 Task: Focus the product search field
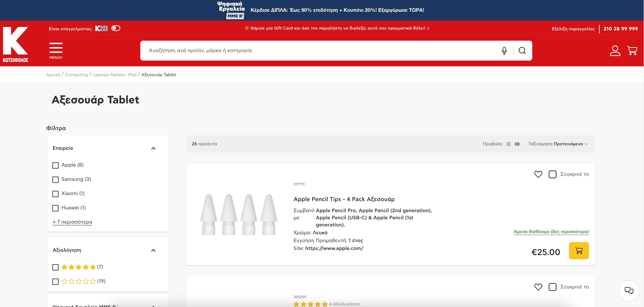tap(300, 50)
